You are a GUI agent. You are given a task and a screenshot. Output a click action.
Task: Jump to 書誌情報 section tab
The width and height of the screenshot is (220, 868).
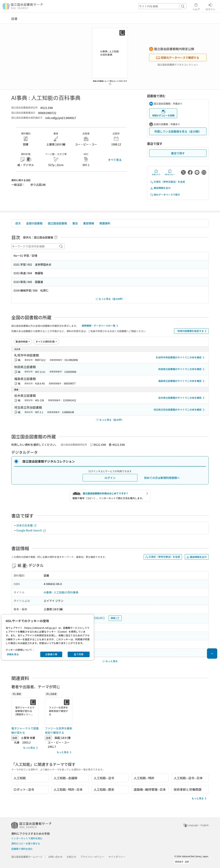88,223
